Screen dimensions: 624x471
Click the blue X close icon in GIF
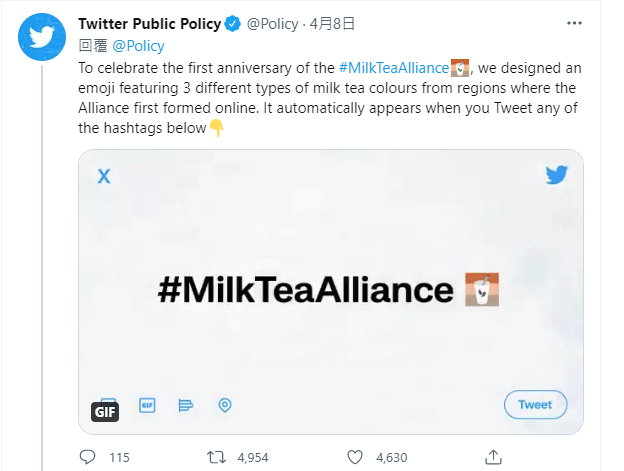104,176
